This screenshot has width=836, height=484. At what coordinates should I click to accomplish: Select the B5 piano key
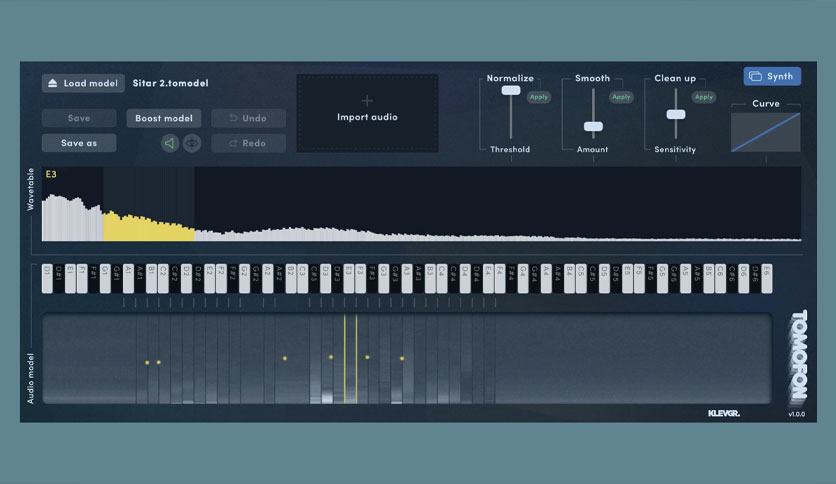tap(709, 278)
